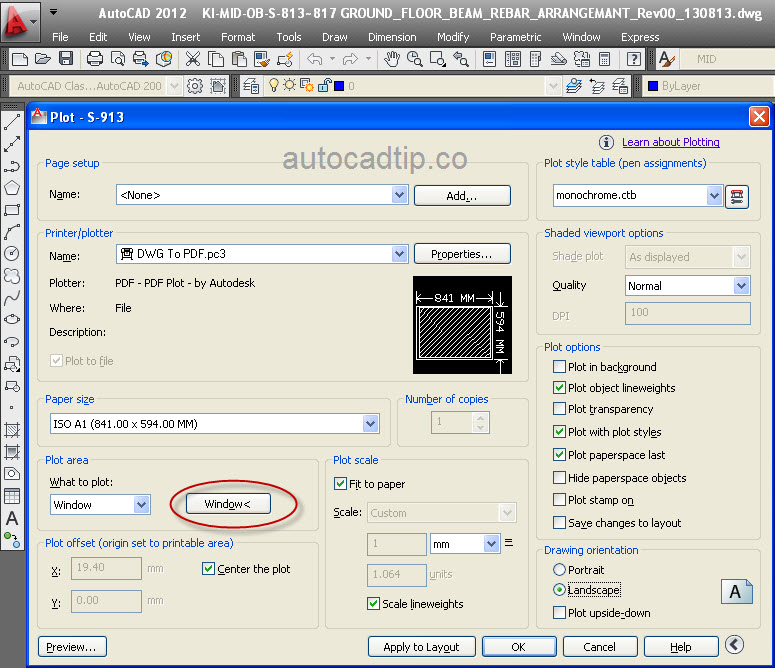The image size is (775, 668).
Task: Click the collapse options arrow button
Action: coord(734,644)
